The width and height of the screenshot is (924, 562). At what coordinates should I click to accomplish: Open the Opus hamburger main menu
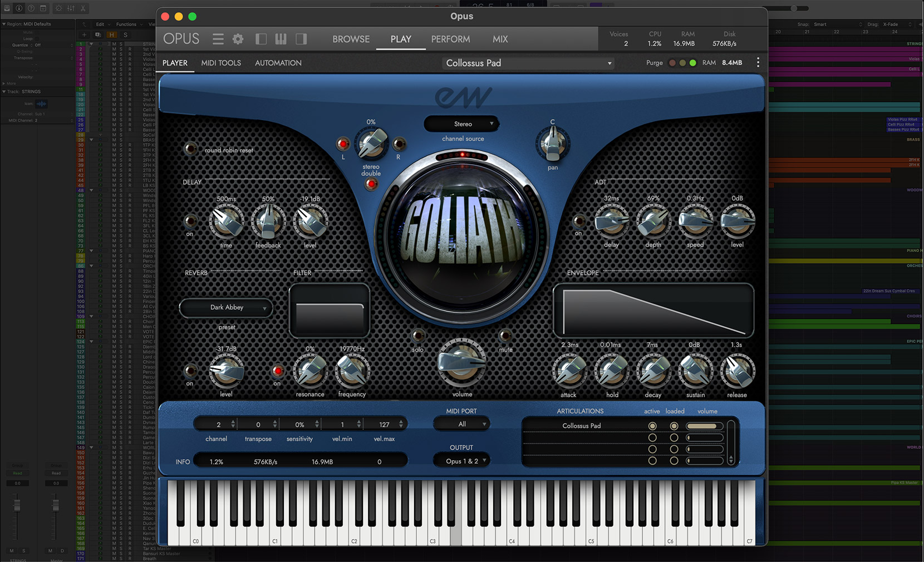pos(218,39)
